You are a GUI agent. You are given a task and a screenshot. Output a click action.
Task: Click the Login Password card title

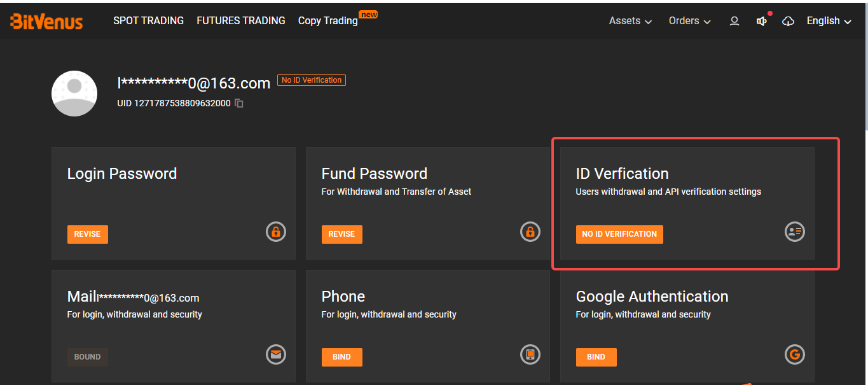point(122,174)
